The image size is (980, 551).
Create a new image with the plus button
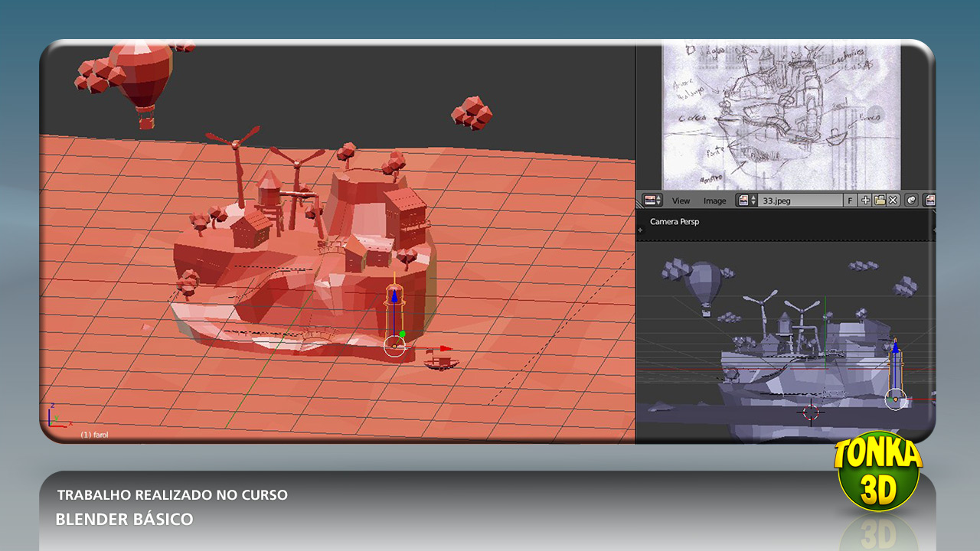[x=865, y=201]
